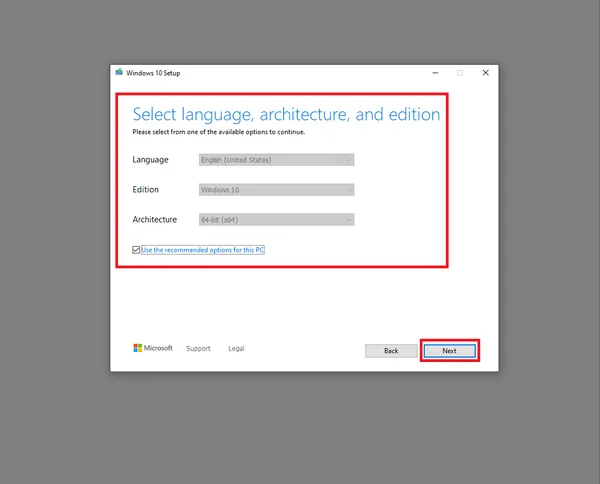Click the 'Select language, architecture, and edition' heading
Screen dimensions: 600x484
coord(286,114)
